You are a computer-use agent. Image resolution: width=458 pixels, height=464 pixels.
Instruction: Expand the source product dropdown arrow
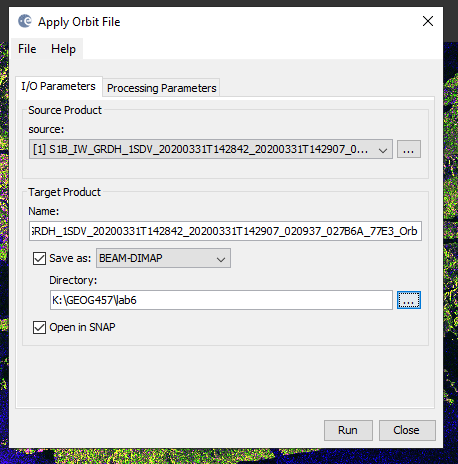tap(383, 149)
